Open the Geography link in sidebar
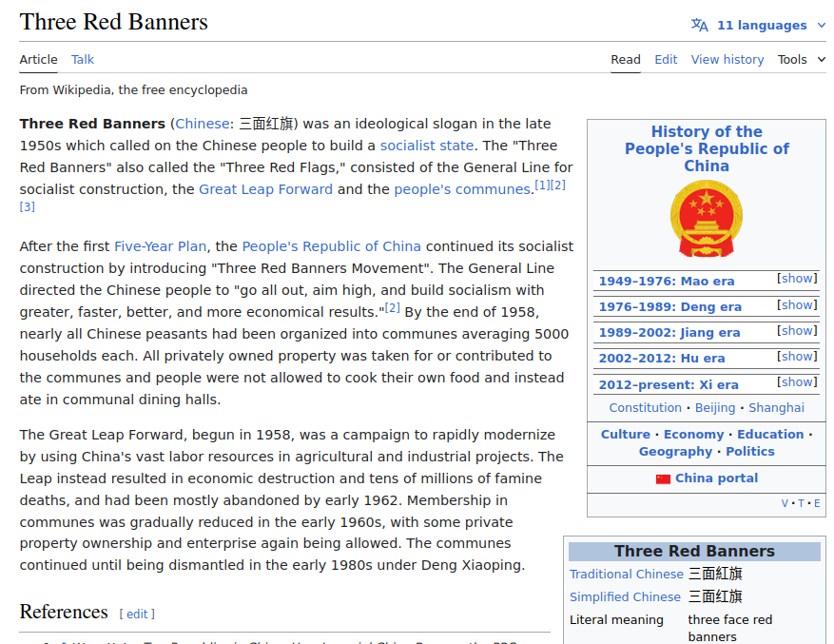This screenshot has height=644, width=834. 675,451
